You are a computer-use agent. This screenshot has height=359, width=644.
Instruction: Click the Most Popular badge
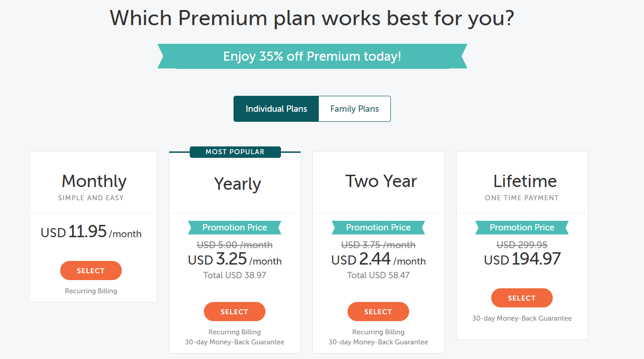click(x=235, y=152)
